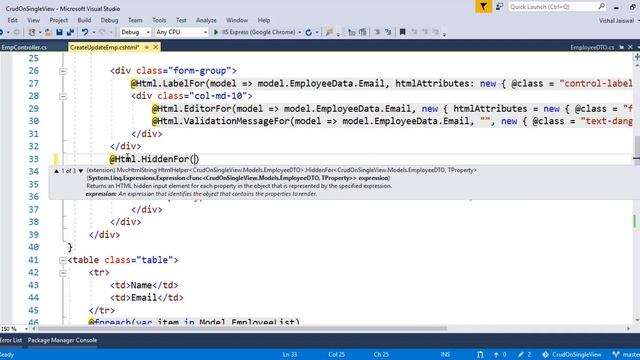Open the Undo history dropdown arrow

93,32
